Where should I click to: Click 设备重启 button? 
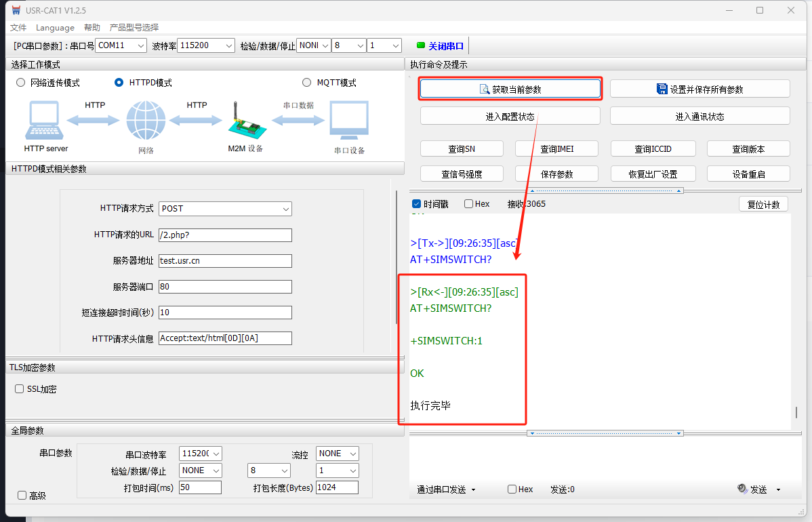(748, 174)
